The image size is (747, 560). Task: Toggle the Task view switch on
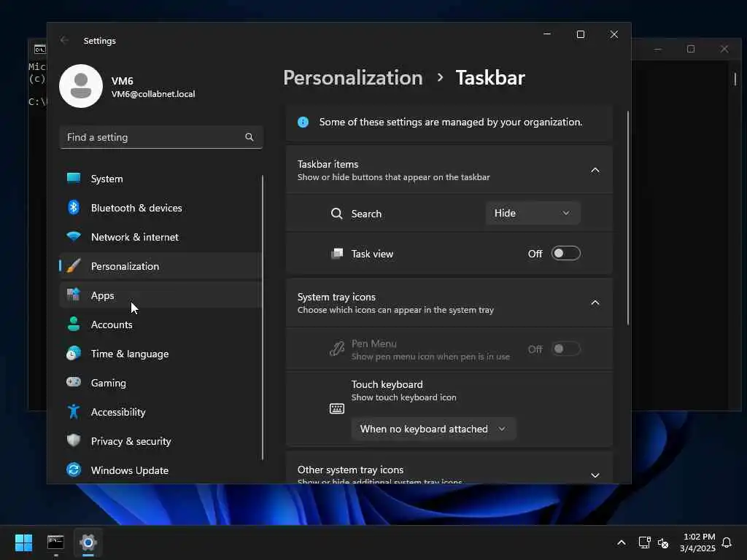click(x=565, y=253)
